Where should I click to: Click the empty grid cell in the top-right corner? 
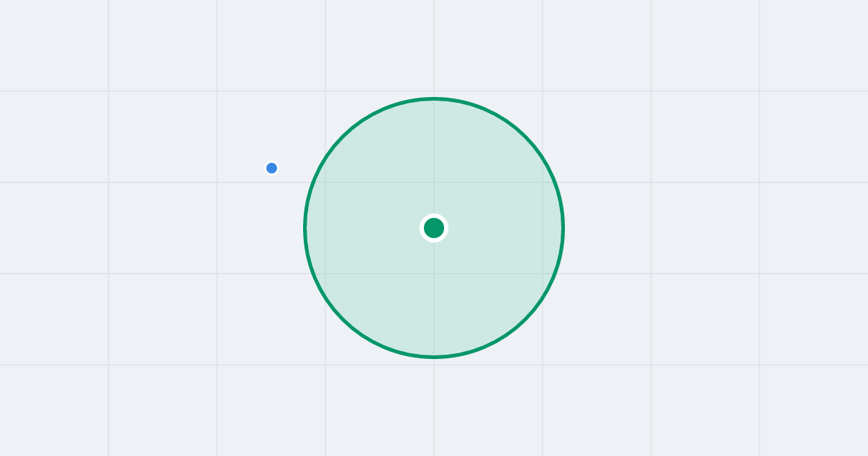coord(814,46)
